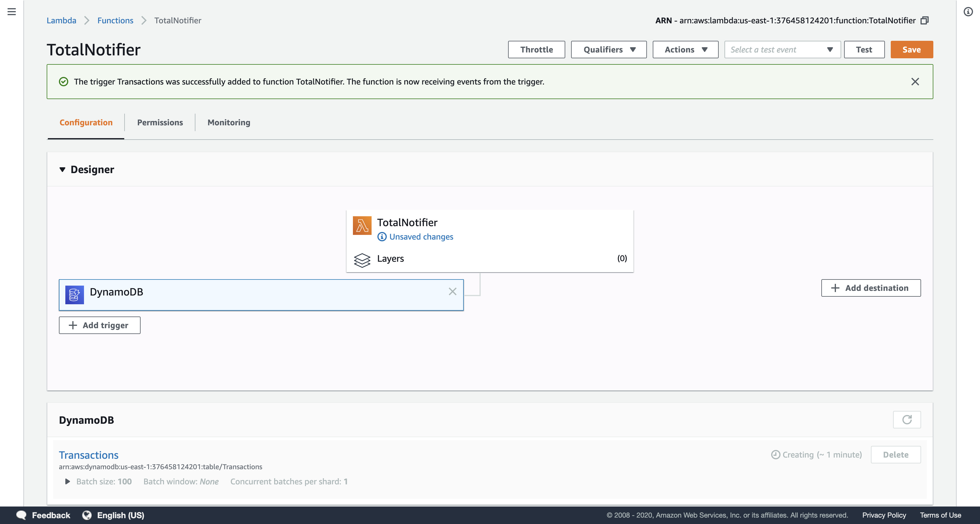
Task: Dismiss the green success notification banner
Action: click(915, 82)
